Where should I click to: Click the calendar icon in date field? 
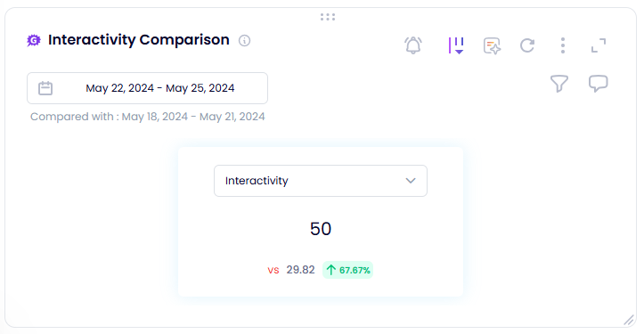pos(45,88)
